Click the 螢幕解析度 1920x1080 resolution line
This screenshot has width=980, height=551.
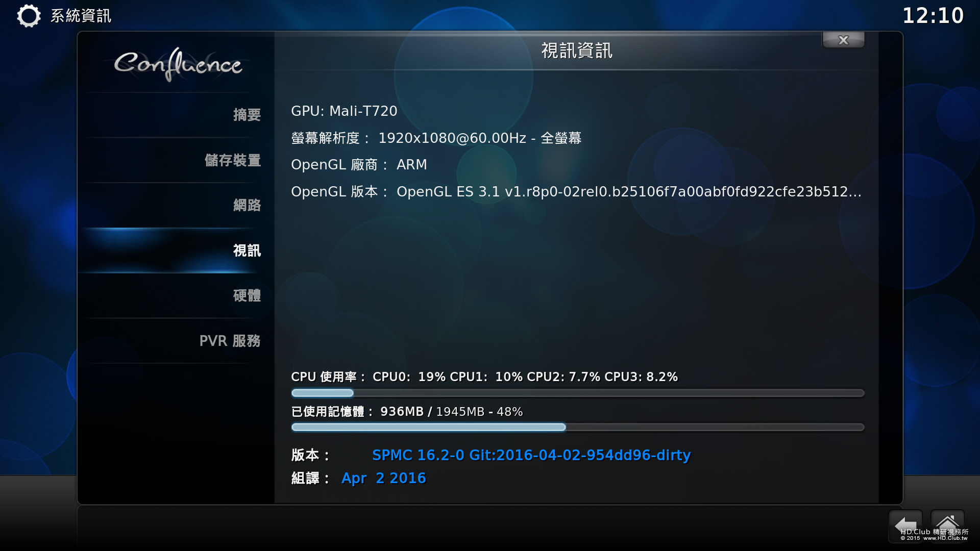pos(436,138)
